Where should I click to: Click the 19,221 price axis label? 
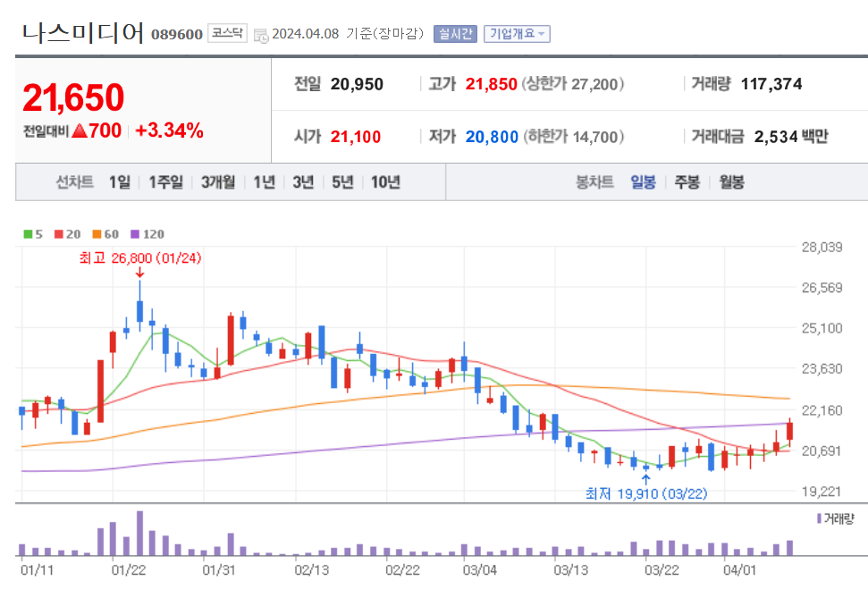pyautogui.click(x=822, y=491)
